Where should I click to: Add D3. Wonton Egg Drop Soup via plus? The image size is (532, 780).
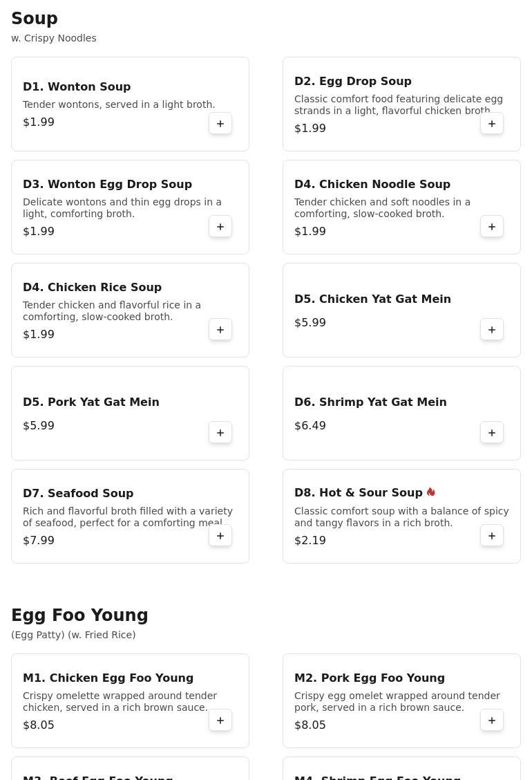coord(220,226)
